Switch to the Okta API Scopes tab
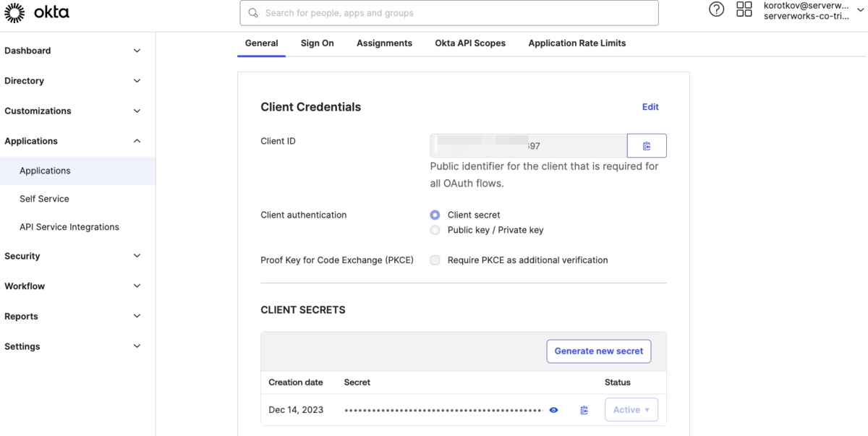This screenshot has width=868, height=436. (x=470, y=43)
